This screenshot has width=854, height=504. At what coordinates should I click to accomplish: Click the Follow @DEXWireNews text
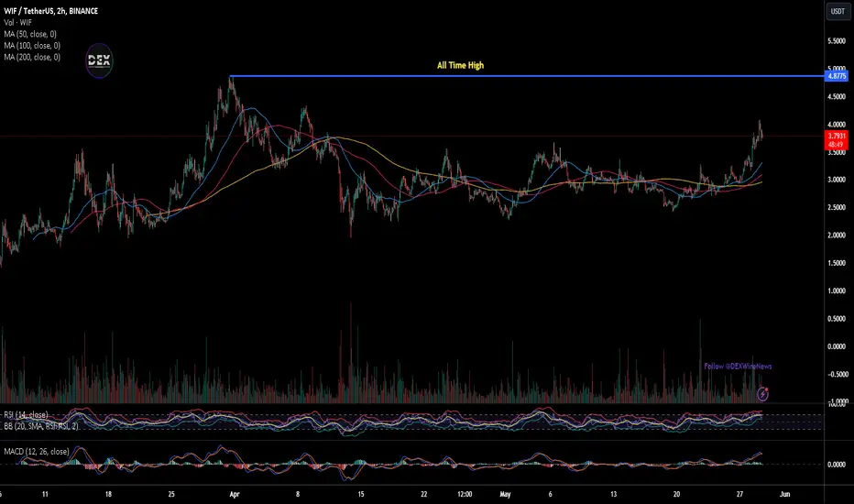coord(738,367)
